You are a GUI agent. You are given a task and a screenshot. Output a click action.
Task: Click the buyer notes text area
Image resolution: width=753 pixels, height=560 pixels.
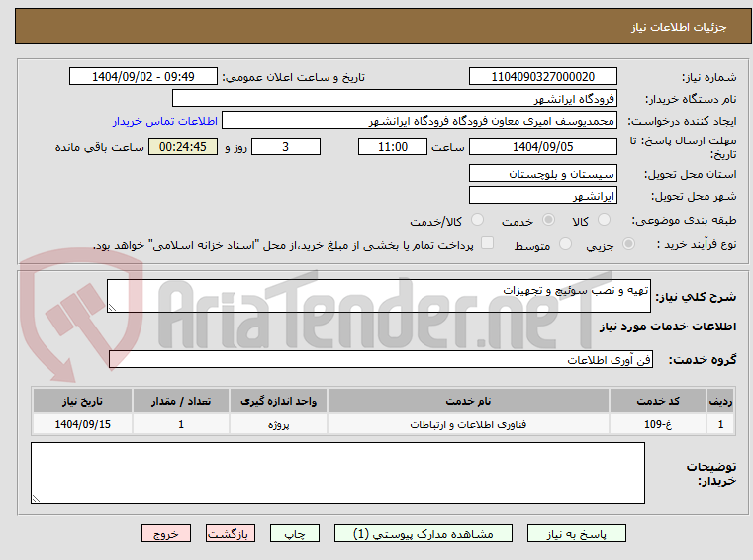click(x=337, y=473)
